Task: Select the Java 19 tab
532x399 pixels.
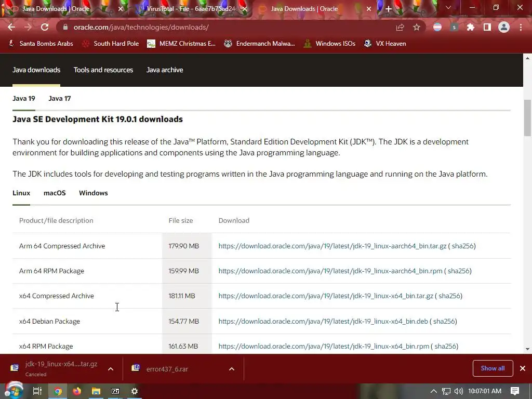Action: point(24,98)
